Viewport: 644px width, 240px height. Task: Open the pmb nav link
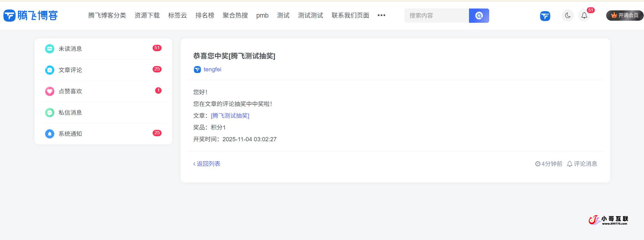pos(262,15)
